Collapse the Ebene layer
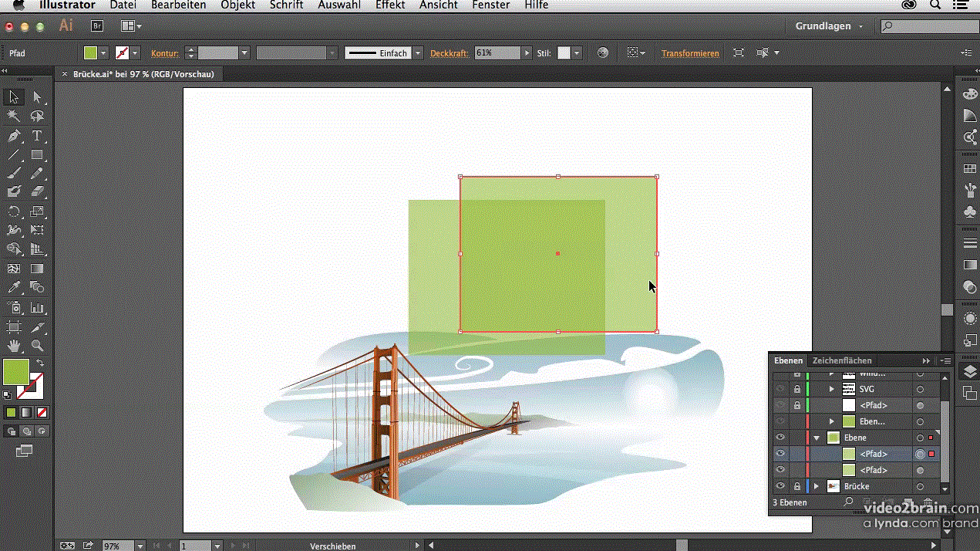The height and width of the screenshot is (551, 980). (816, 438)
